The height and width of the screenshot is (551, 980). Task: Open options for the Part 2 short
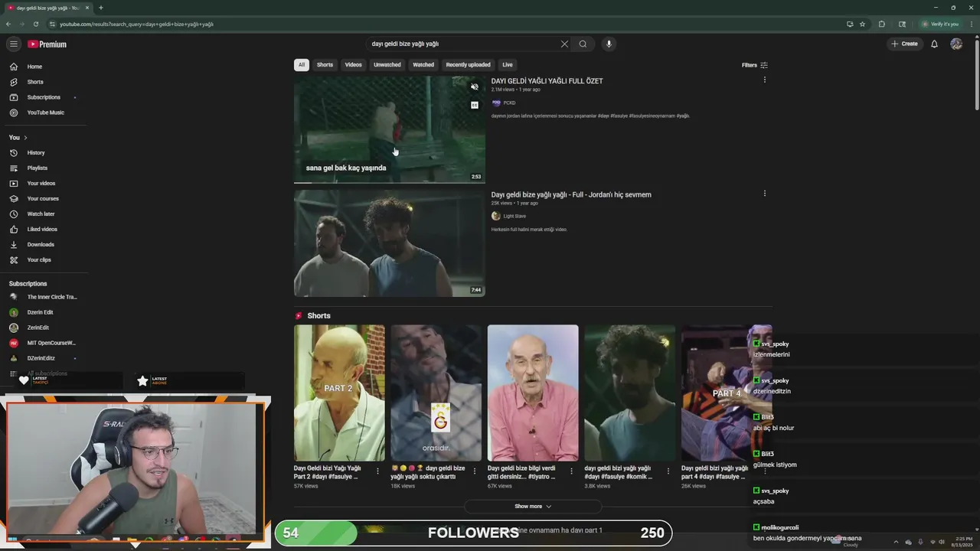tap(377, 471)
